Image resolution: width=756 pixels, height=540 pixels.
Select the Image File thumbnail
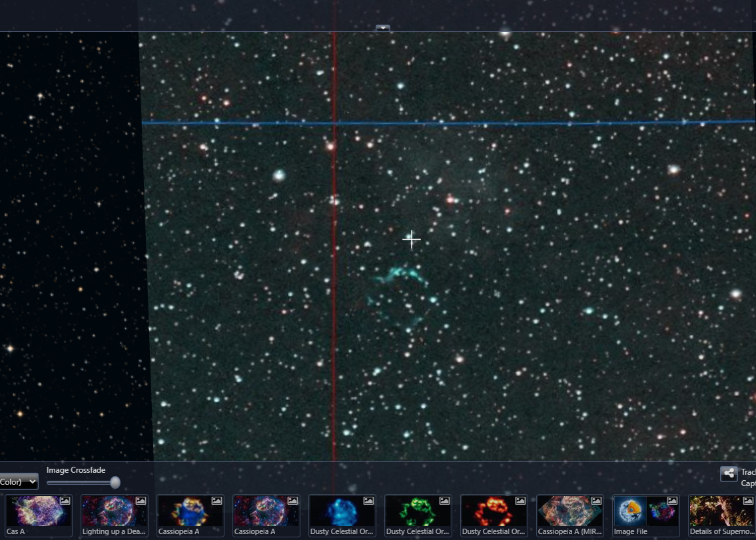tap(646, 515)
